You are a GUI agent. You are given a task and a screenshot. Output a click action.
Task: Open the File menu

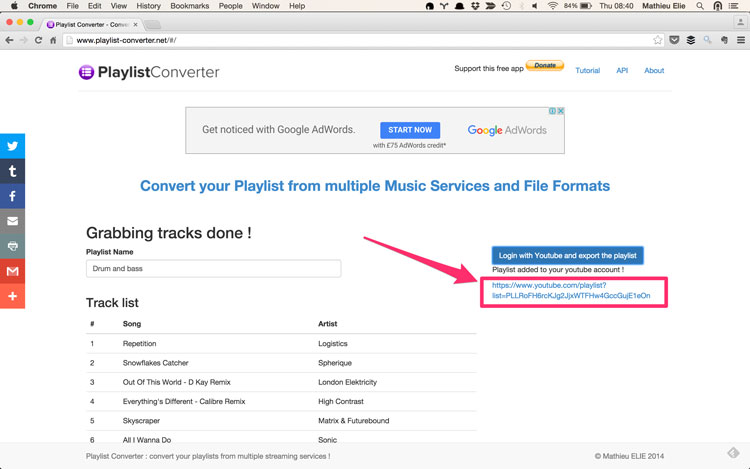click(73, 6)
